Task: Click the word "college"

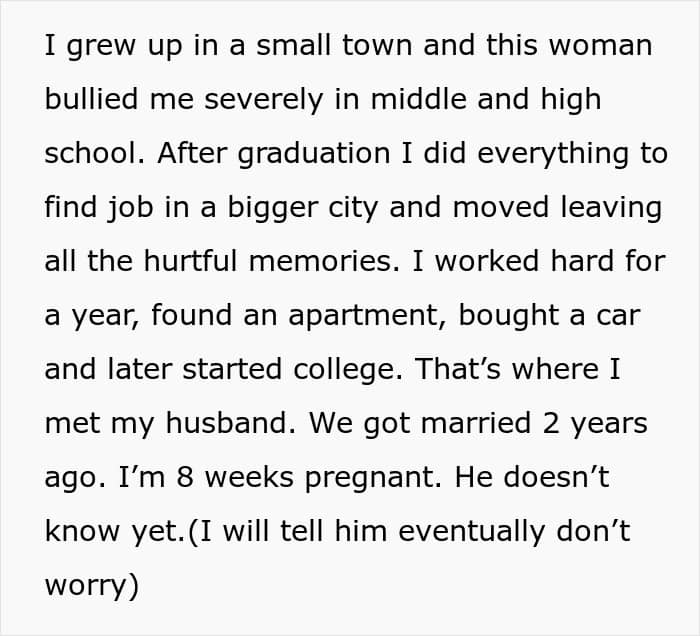Action: tap(340, 370)
